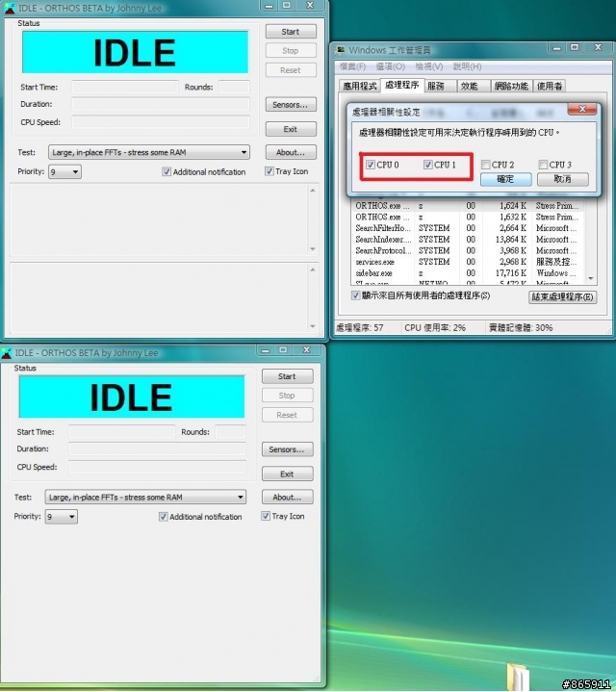Screen dimensions: 616x692
Task: Open the 說明(H) menu in Task Manager
Action: [468, 66]
